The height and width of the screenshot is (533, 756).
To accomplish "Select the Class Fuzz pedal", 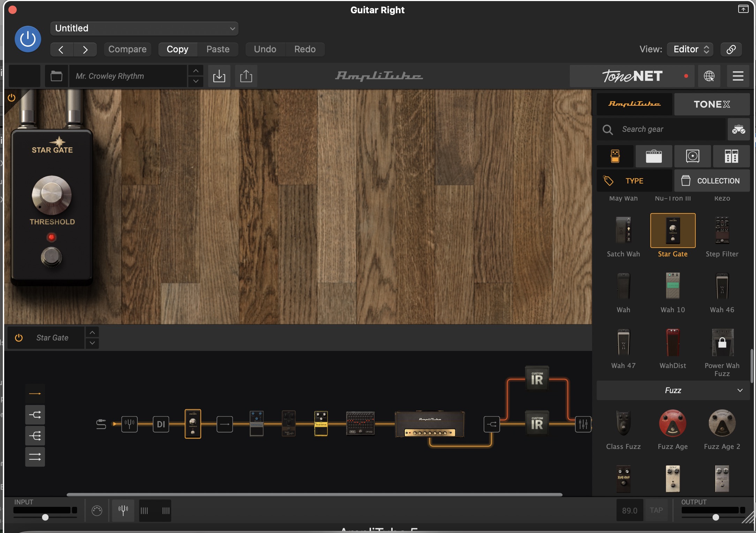I will click(x=623, y=429).
